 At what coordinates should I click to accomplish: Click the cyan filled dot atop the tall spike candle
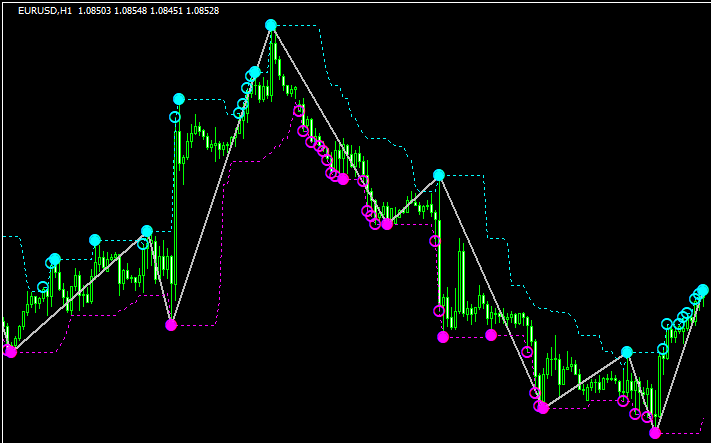(179, 99)
